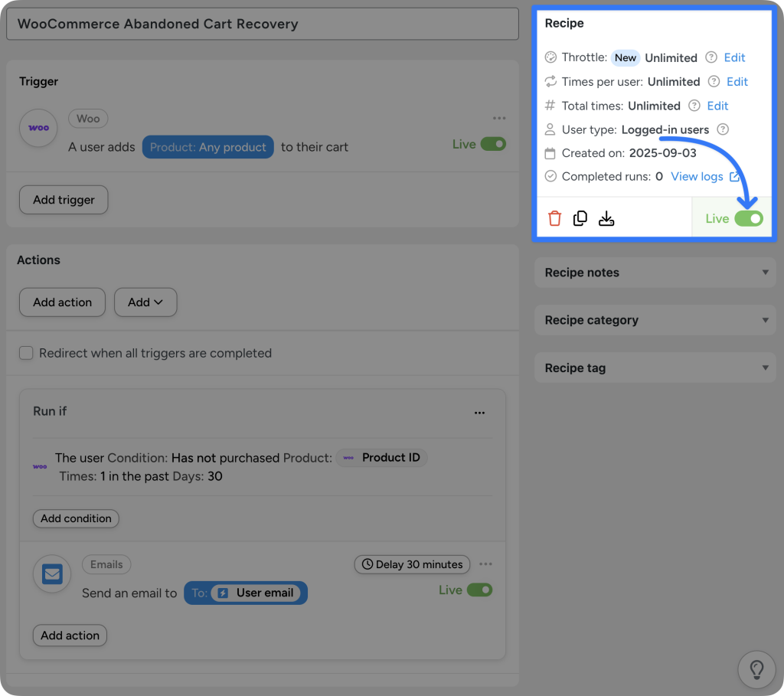Turn off the email action's Live toggle
Image resolution: width=784 pixels, height=696 pixels.
coord(480,590)
